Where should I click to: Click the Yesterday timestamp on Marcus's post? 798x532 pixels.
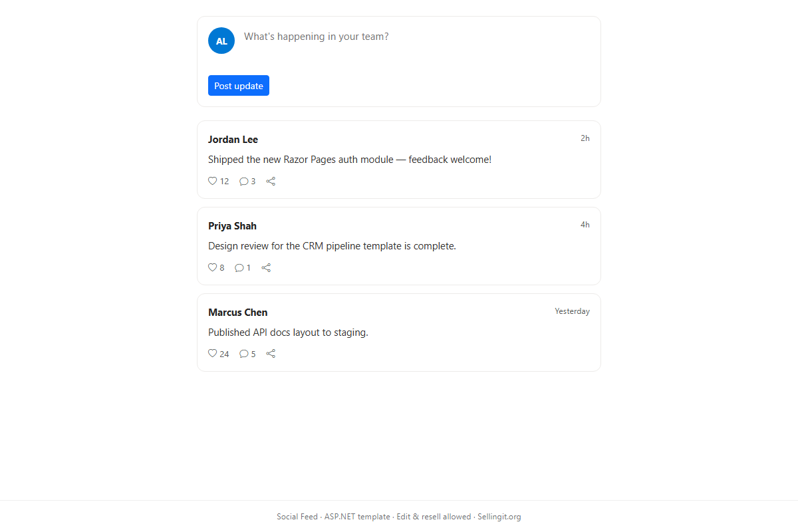click(573, 311)
